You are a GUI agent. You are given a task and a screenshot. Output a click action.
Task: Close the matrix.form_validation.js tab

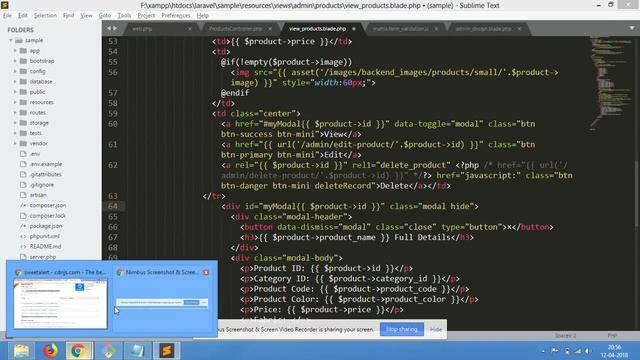tap(436, 29)
